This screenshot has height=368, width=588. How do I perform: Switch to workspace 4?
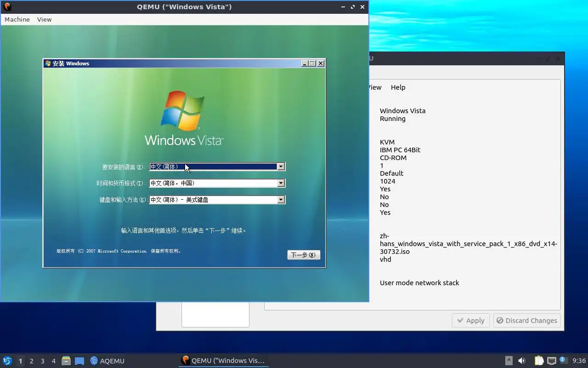(53, 361)
